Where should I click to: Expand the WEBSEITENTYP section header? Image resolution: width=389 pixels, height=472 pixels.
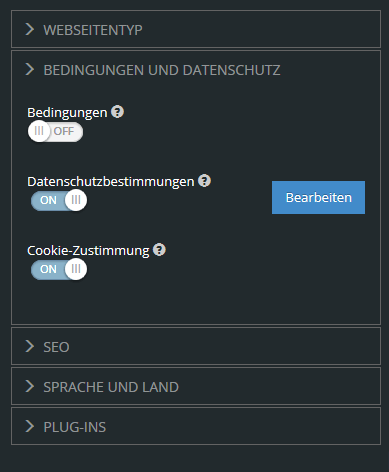pos(196,29)
